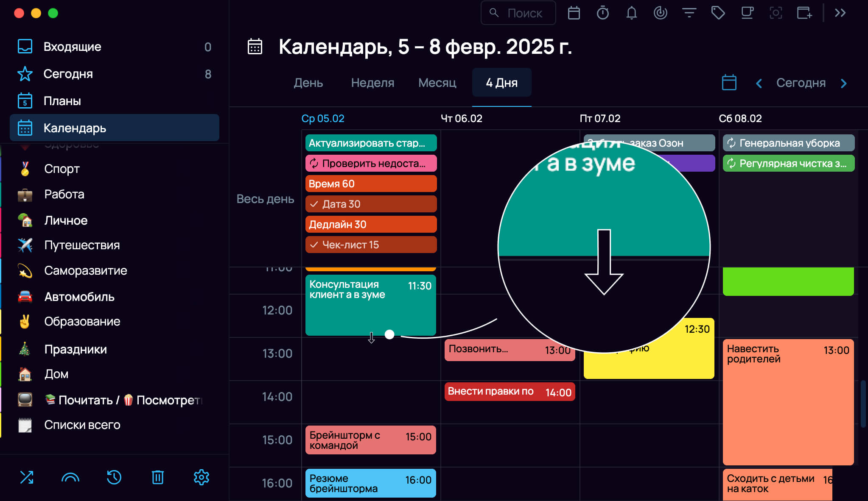This screenshot has height=501, width=868.
Task: Go to next period with right chevron
Action: point(843,83)
